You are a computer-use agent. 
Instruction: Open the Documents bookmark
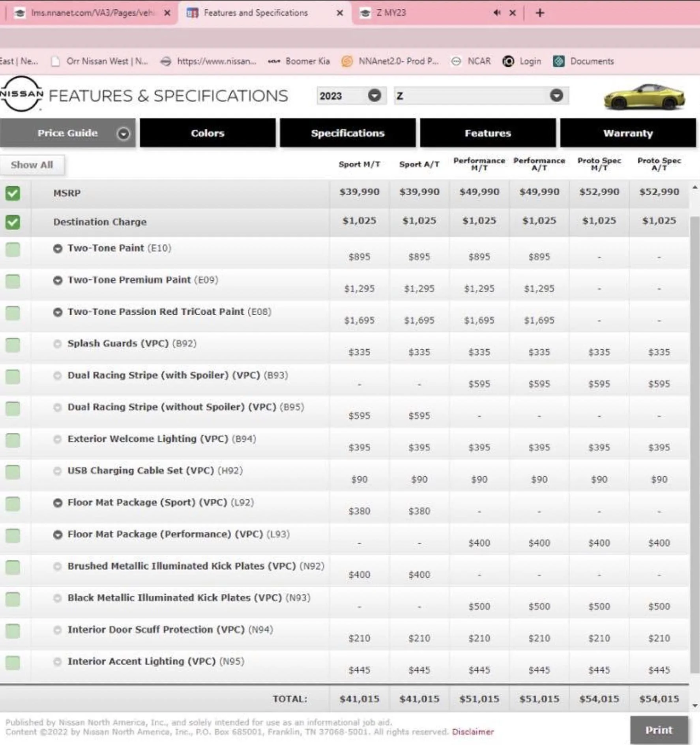[x=584, y=61]
